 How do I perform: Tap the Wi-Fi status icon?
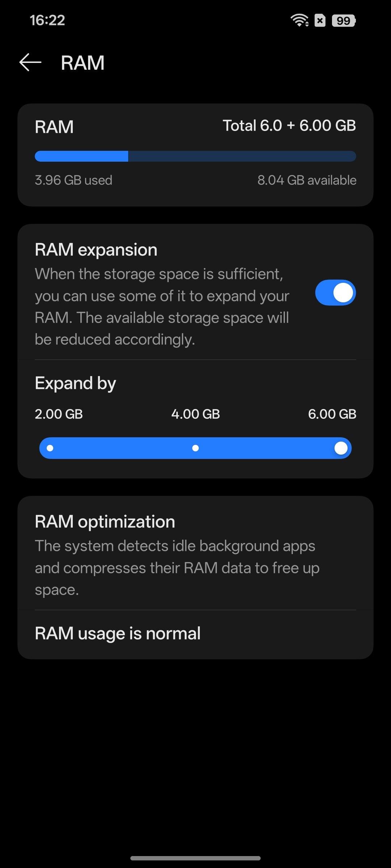[299, 21]
